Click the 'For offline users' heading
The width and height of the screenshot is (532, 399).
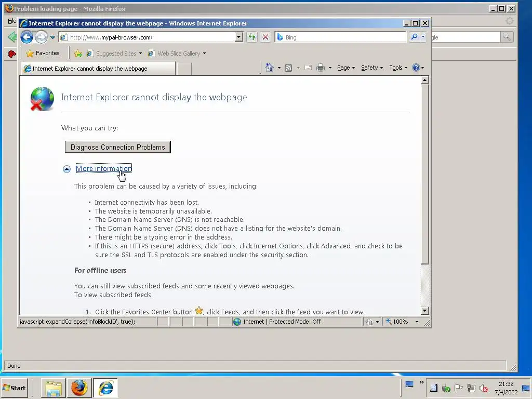click(x=100, y=270)
